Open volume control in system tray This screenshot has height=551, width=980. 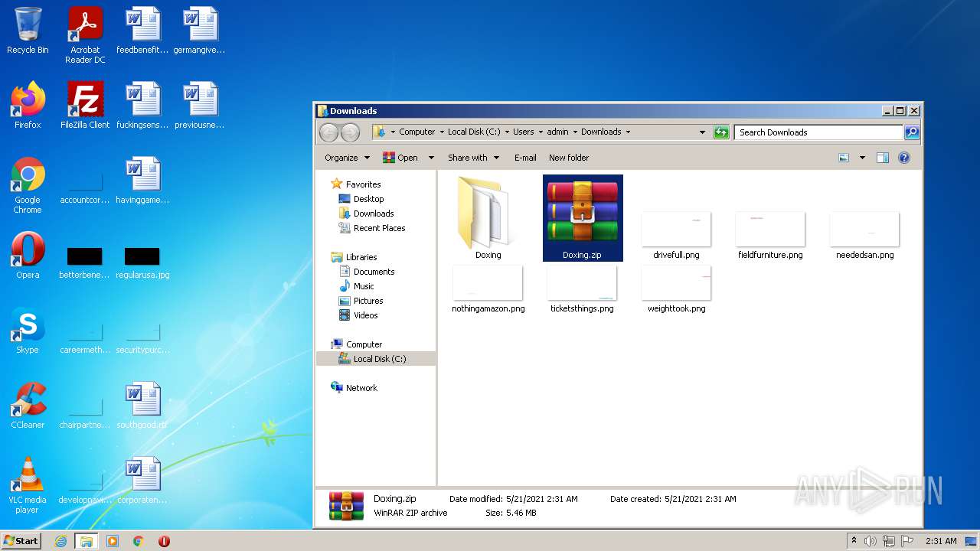click(871, 541)
